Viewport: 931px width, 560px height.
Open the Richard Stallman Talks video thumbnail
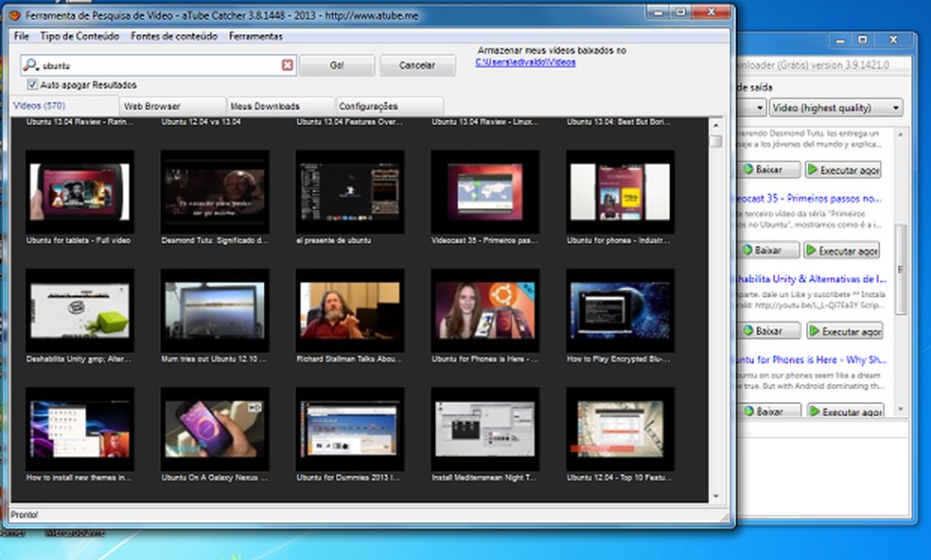(348, 308)
